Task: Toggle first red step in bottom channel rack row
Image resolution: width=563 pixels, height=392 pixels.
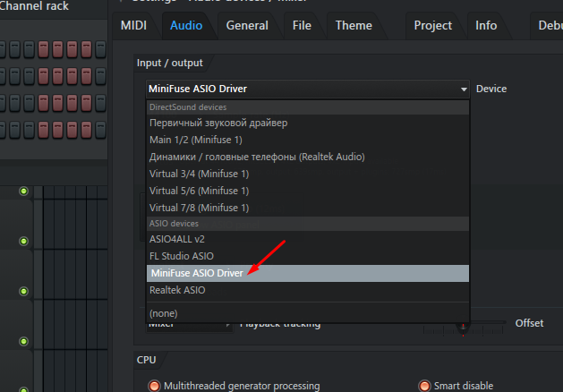Action: click(x=43, y=130)
